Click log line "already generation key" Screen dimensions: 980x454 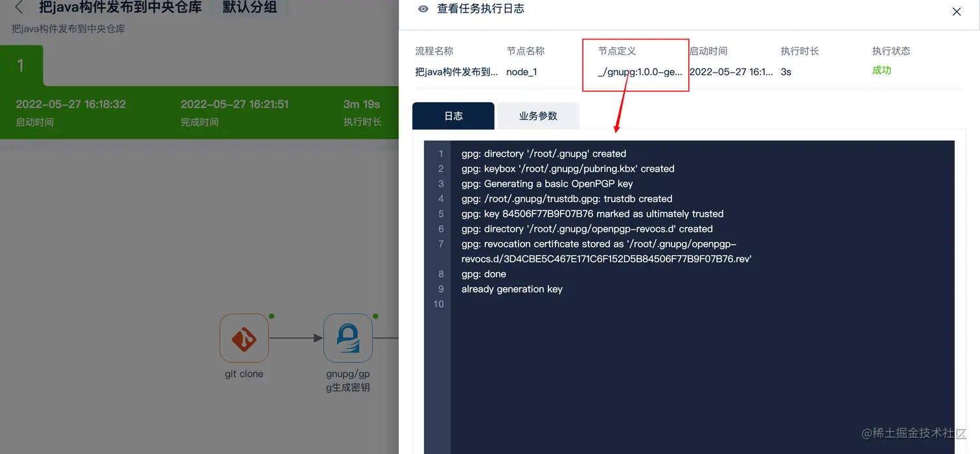pyautogui.click(x=512, y=289)
